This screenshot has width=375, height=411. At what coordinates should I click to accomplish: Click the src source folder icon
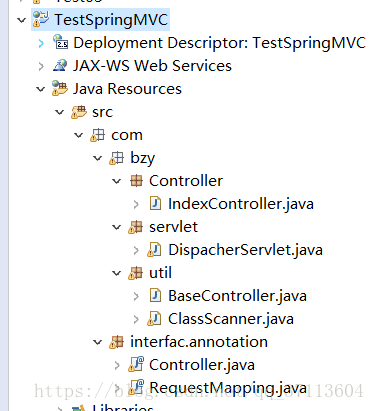79,112
